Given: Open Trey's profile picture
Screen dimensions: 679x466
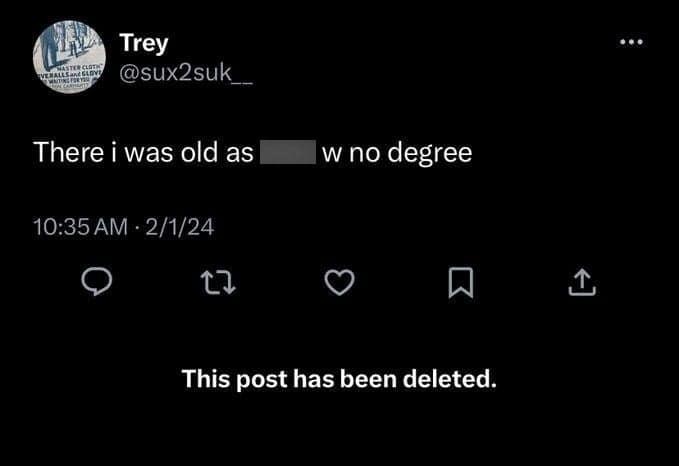Looking at the screenshot, I should (72, 58).
